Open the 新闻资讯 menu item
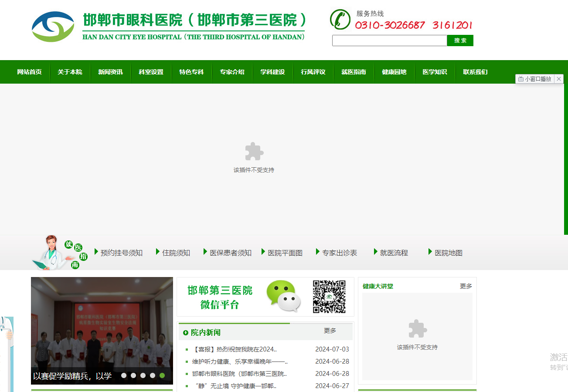 pyautogui.click(x=110, y=72)
